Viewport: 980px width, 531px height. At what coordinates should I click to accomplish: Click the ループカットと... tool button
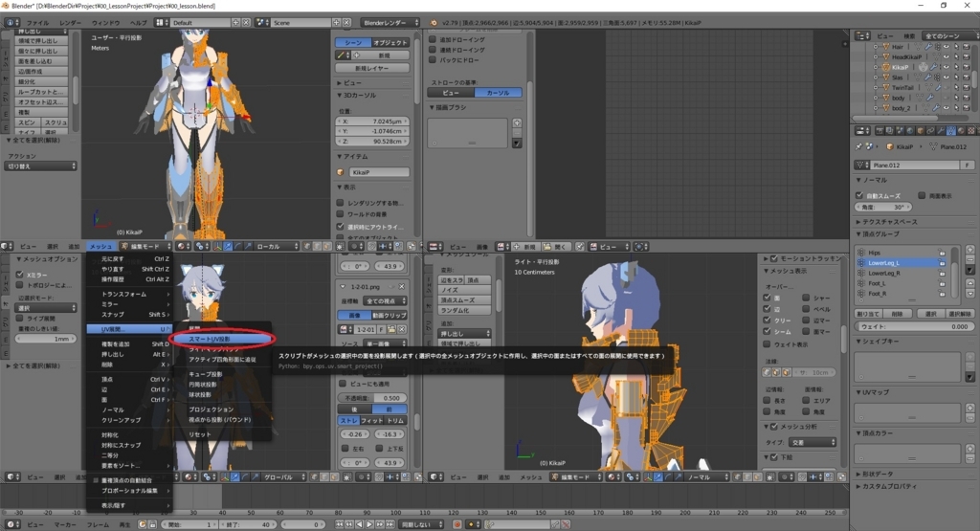[41, 92]
